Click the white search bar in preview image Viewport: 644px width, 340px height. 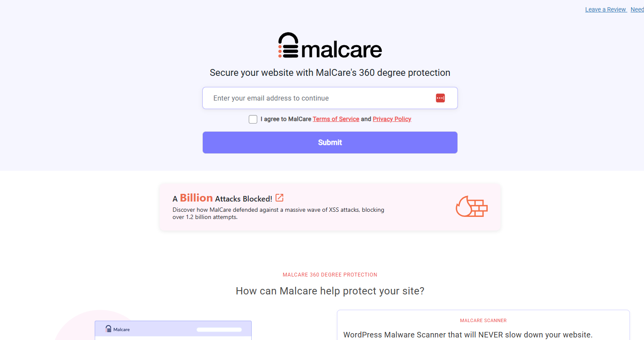[219, 329]
